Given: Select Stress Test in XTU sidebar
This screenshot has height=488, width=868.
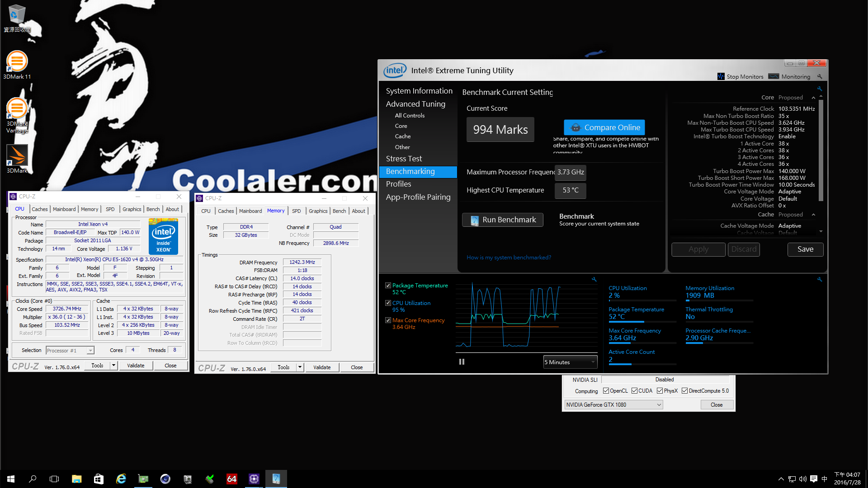Looking at the screenshot, I should (x=404, y=159).
